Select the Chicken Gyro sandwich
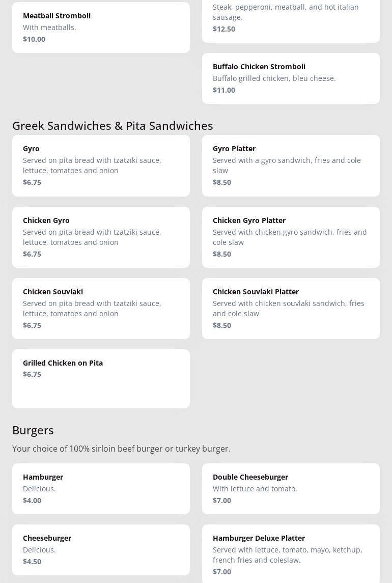Screen dimensions: 392x583 tap(101, 237)
